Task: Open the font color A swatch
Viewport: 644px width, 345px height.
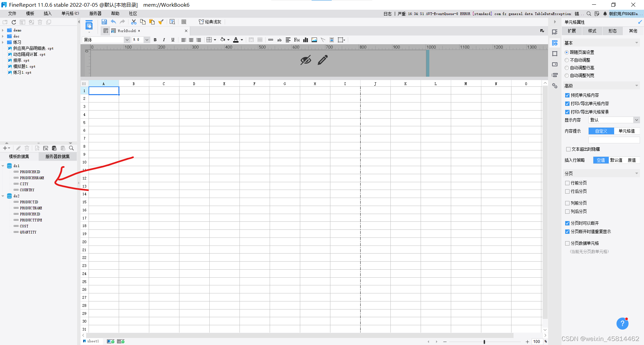Action: pyautogui.click(x=236, y=40)
